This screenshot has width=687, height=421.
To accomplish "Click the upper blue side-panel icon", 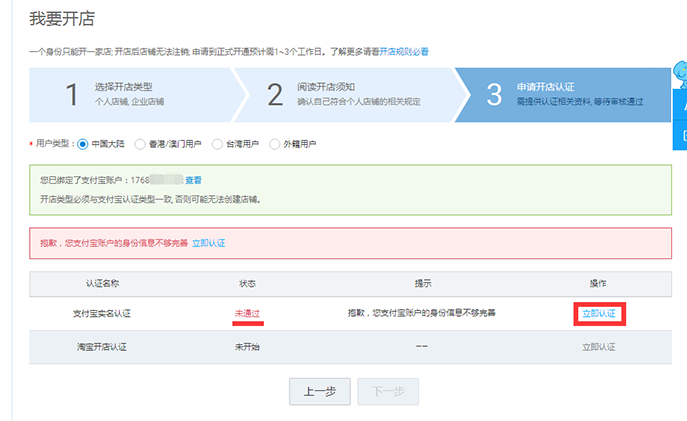I will click(680, 105).
